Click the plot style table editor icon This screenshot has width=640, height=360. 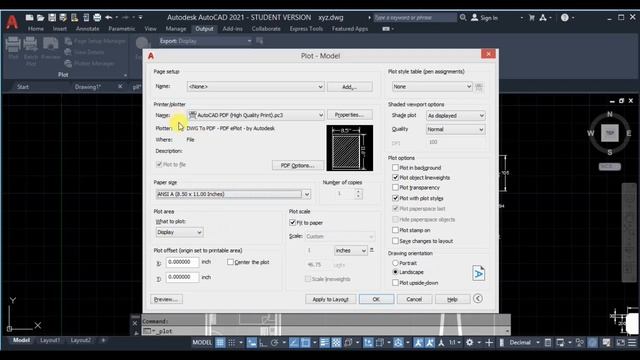[x=479, y=87]
